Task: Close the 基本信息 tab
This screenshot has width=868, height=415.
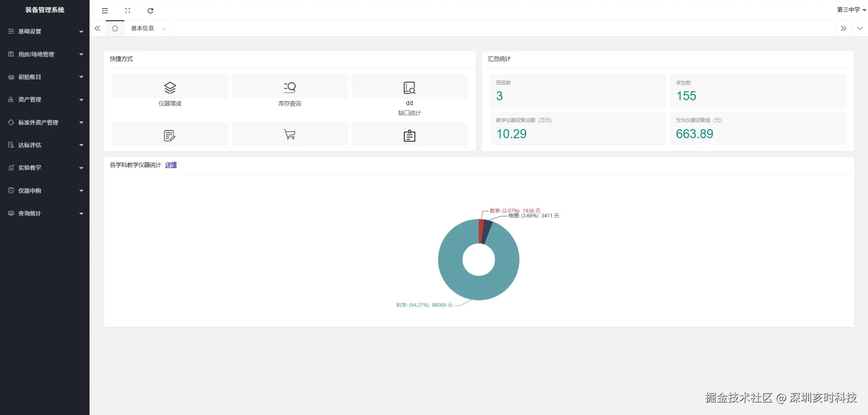Action: click(164, 29)
